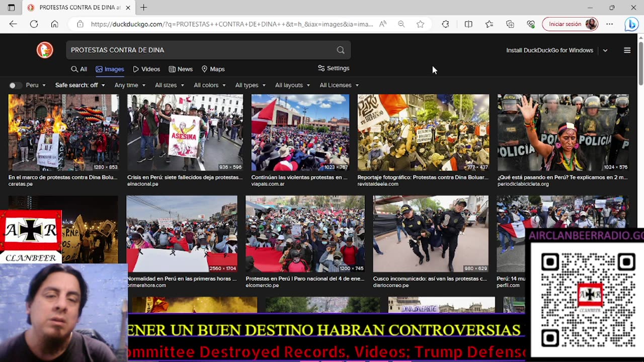This screenshot has height=362, width=644.
Task: Open caption Protestas en Perú | Paro nacional
Action: 304,279
